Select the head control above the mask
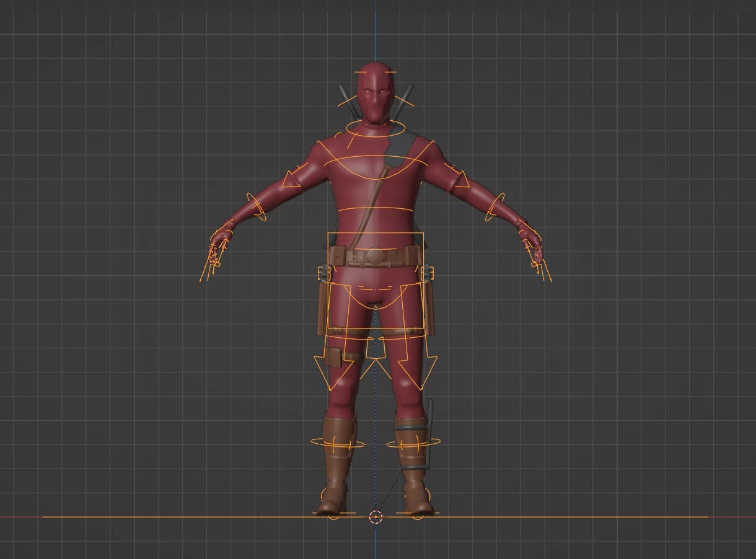This screenshot has height=559, width=756. 375,72
